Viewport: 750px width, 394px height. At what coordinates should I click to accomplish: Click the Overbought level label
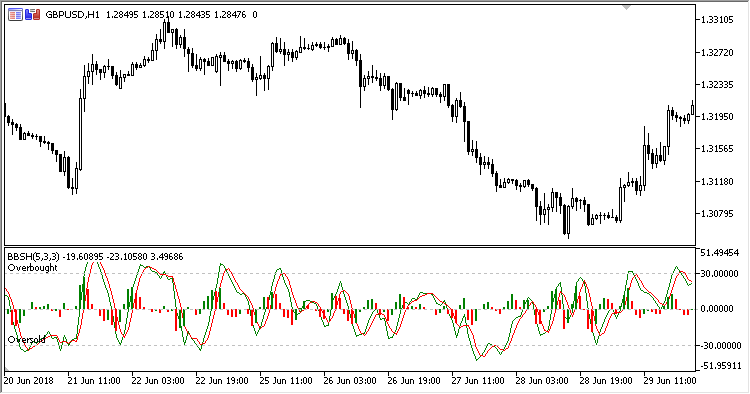coord(33,268)
